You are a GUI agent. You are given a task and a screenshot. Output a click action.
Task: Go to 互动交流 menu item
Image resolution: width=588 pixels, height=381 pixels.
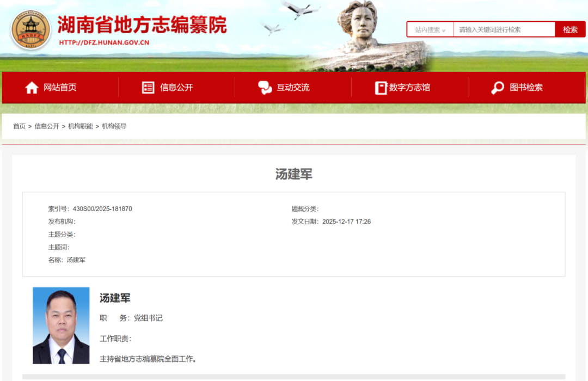tap(293, 88)
